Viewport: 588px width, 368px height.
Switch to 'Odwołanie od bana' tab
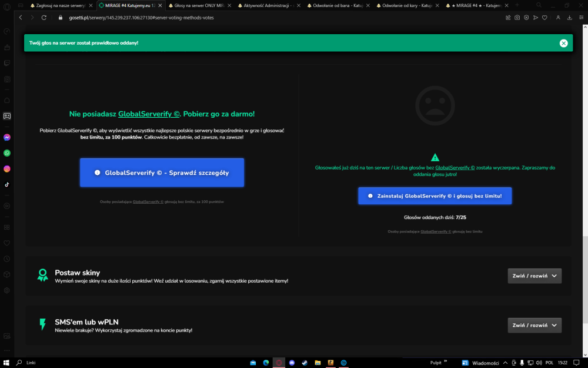[338, 6]
